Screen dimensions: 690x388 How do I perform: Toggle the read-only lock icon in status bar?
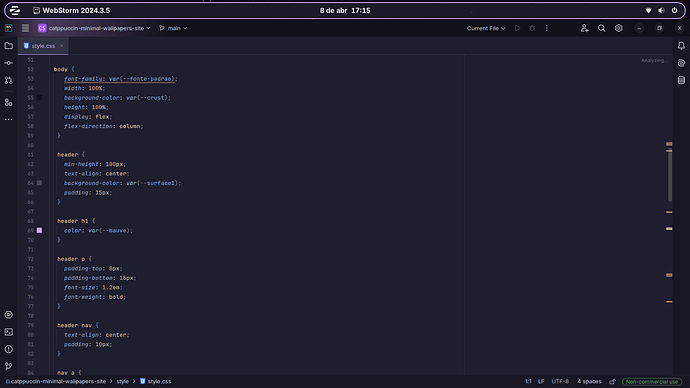tap(612, 381)
